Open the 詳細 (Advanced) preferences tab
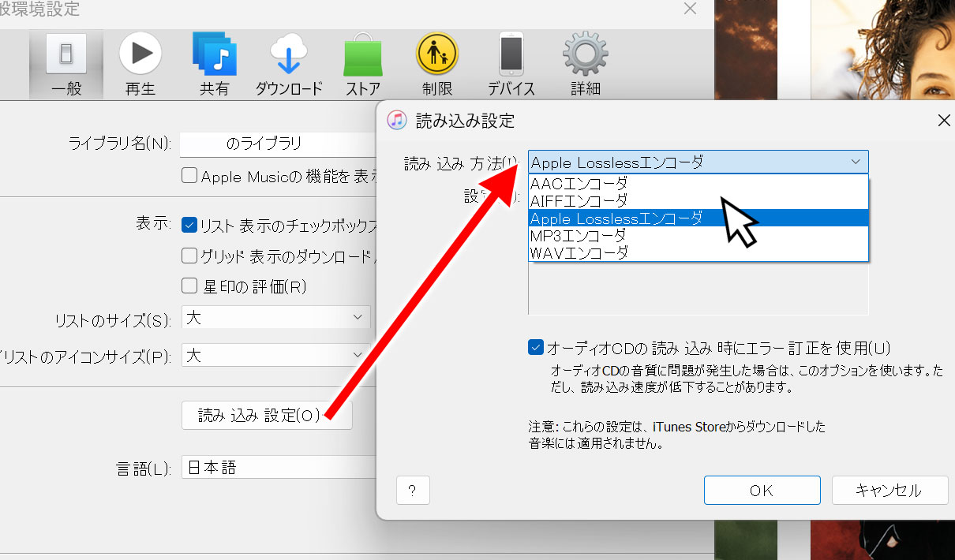955x560 pixels. [585, 65]
